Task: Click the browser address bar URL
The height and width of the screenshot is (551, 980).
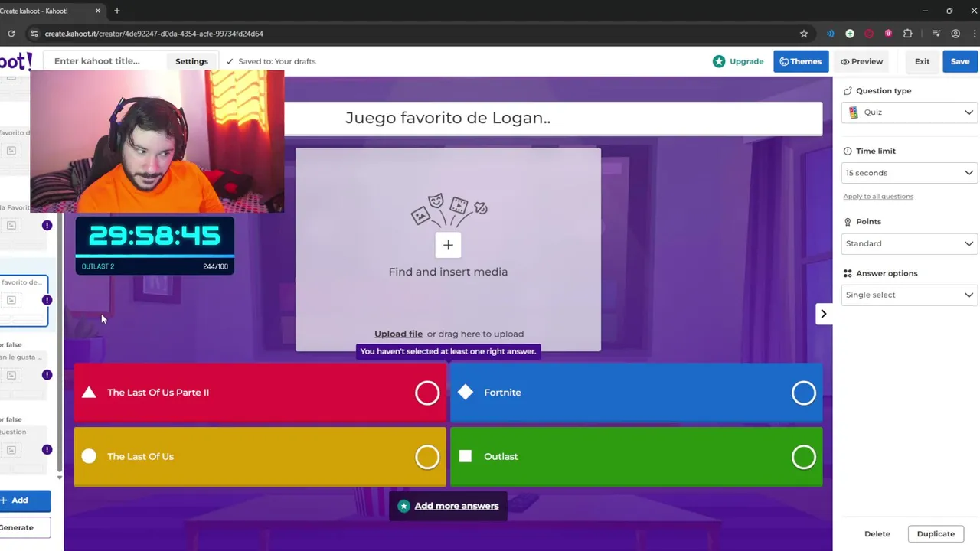Action: tap(154, 34)
